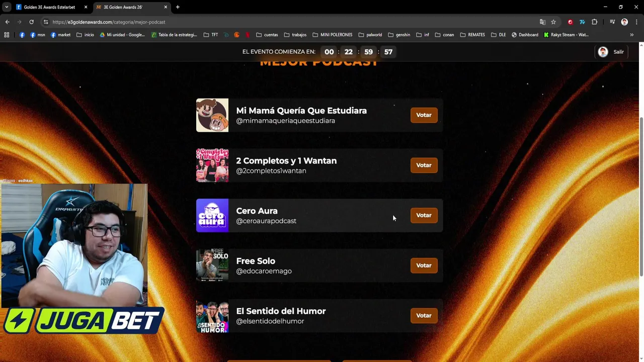Vote for 2 Completos y 1 Wantan
This screenshot has height=362, width=644.
pos(424,165)
